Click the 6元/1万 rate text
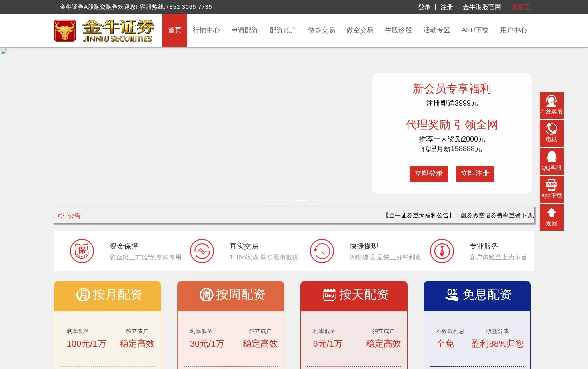 pyautogui.click(x=328, y=344)
